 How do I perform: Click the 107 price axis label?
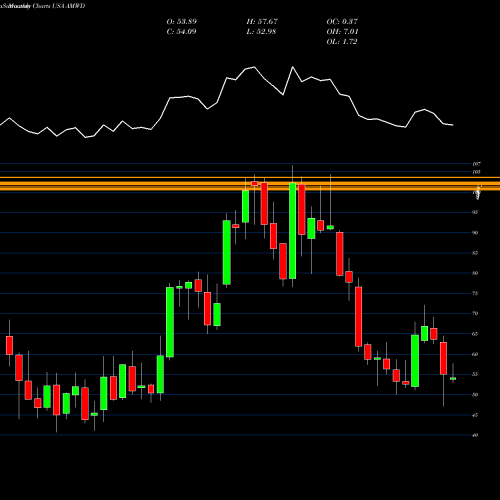click(476, 164)
